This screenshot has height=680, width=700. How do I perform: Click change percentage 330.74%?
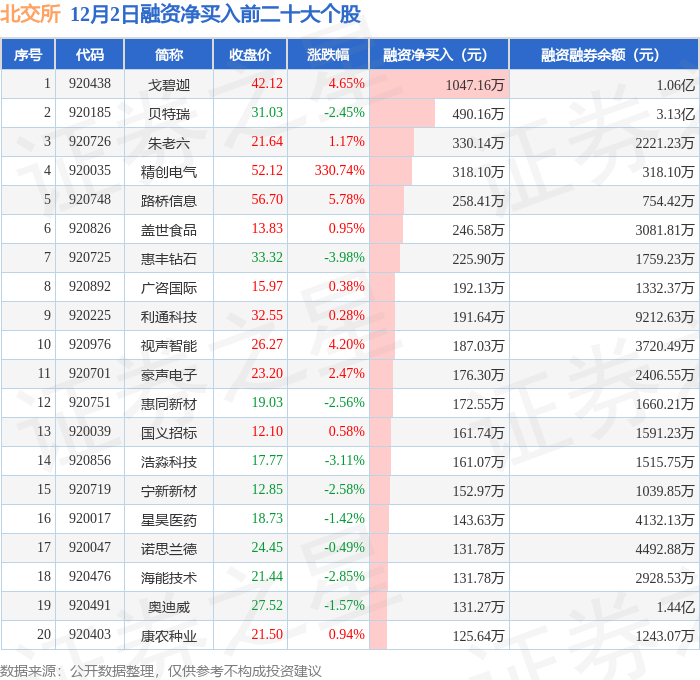[x=340, y=171]
